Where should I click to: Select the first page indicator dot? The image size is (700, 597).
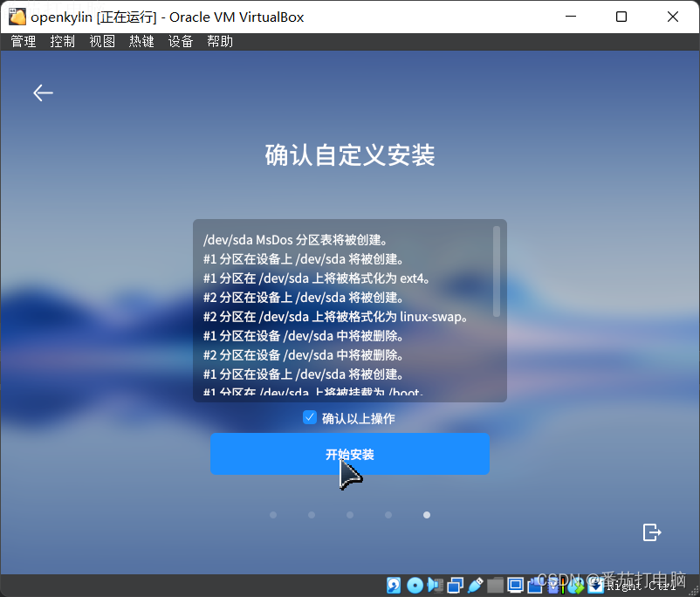click(x=273, y=515)
